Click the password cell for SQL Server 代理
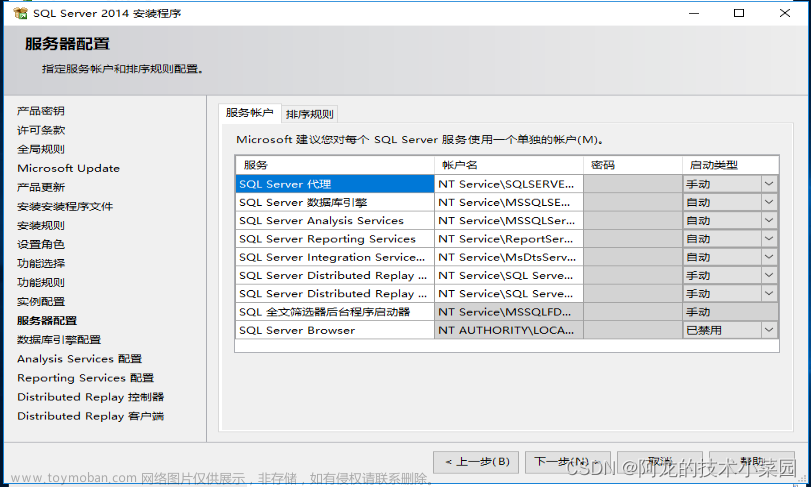Viewport: 811px width, 487px height. [633, 184]
